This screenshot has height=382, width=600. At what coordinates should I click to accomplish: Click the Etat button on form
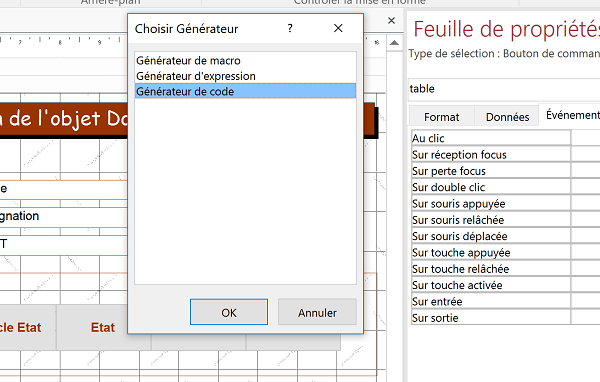tap(103, 327)
